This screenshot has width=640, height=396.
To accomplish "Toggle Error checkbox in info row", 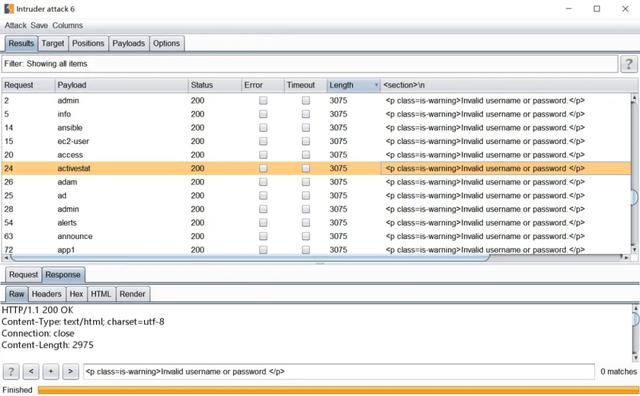I will pos(263,114).
